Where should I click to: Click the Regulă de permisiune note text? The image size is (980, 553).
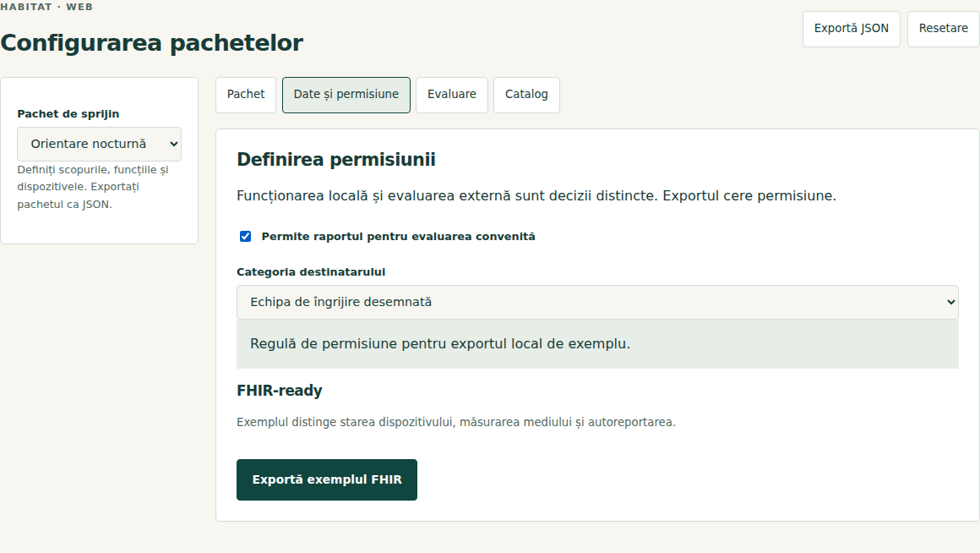click(440, 344)
